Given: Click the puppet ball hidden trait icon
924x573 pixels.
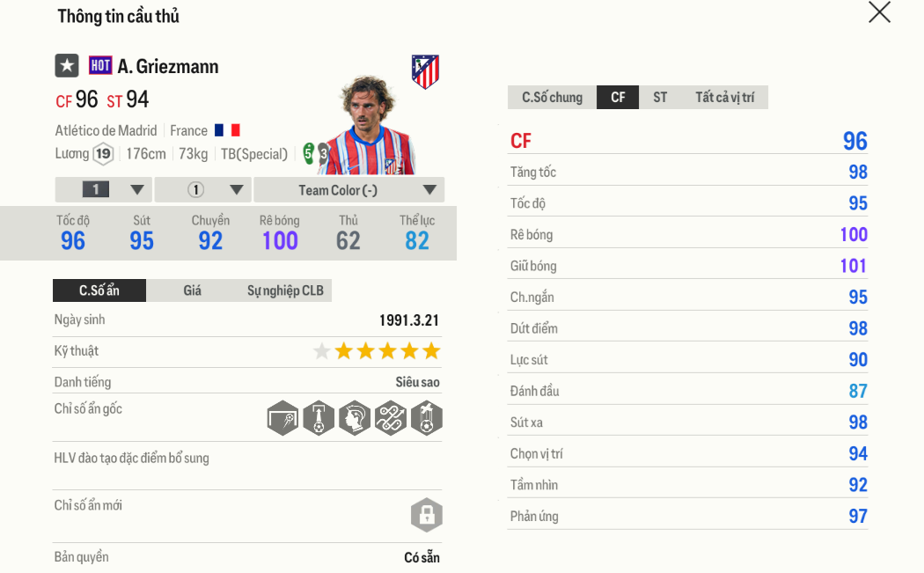Looking at the screenshot, I should coord(426,418).
